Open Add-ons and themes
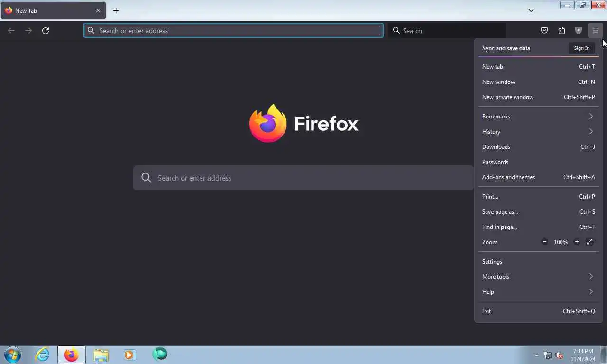Screen dimensions: 607x364 (538, 177)
